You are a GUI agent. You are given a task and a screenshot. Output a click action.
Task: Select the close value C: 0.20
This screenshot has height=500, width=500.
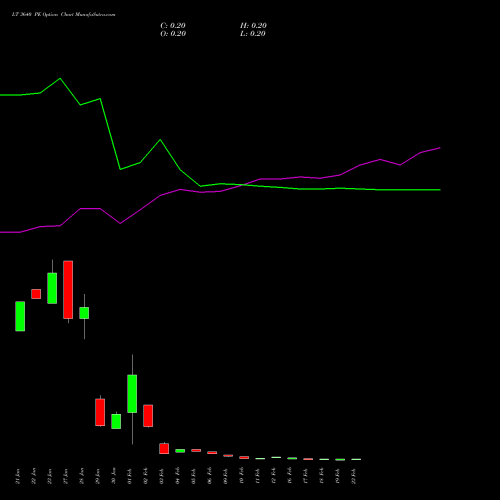coord(173,26)
